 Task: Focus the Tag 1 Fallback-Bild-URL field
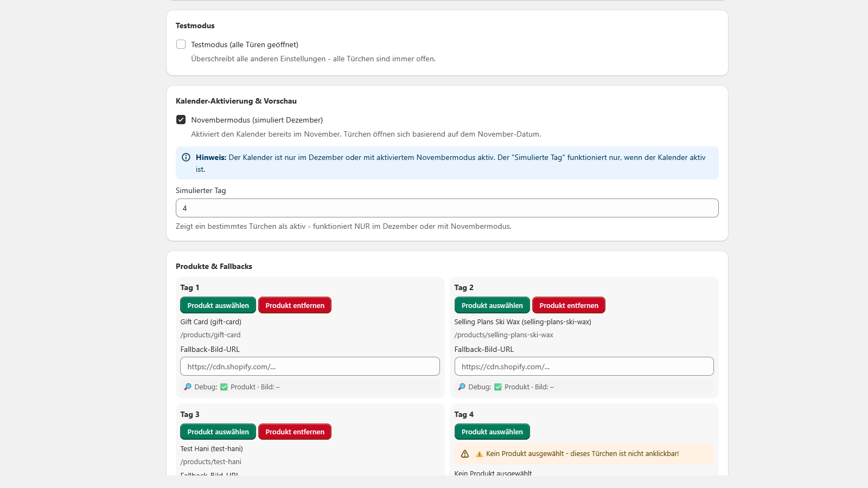tap(310, 367)
